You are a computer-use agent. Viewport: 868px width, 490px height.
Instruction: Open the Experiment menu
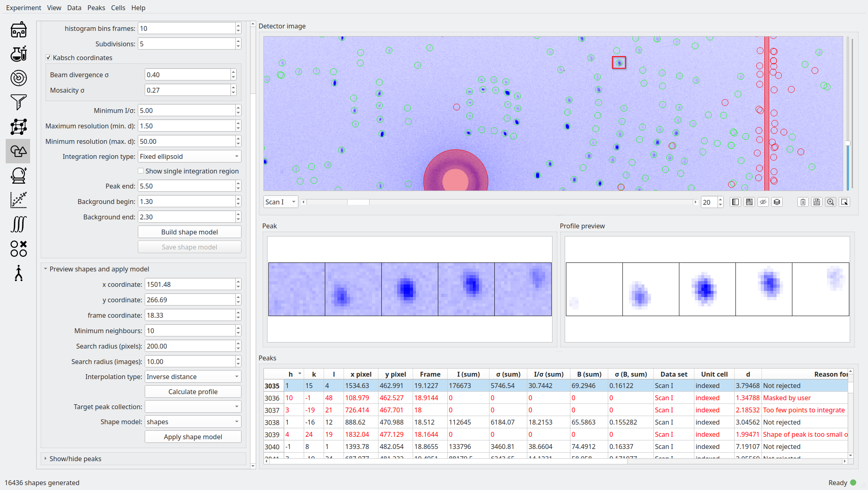click(23, 8)
